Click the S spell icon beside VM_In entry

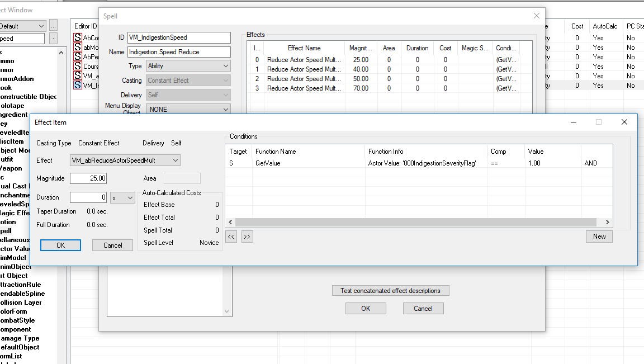78,86
